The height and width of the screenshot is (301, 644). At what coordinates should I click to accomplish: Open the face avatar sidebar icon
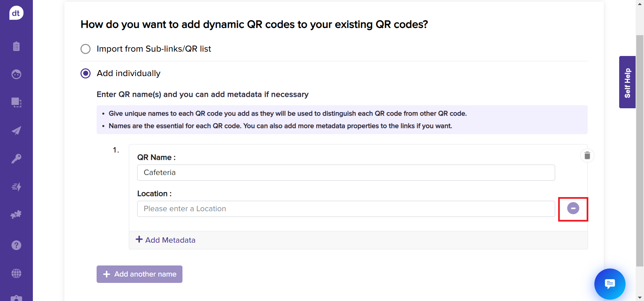coord(16,74)
